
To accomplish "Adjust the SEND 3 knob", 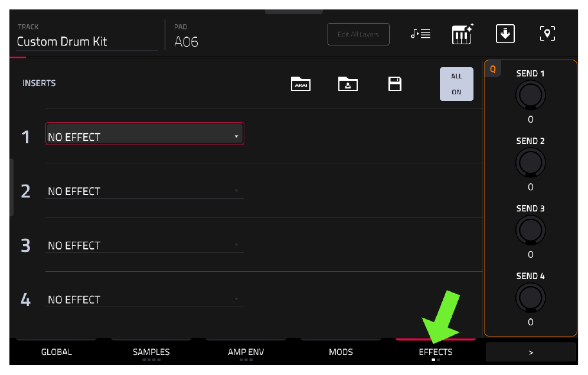I will click(x=530, y=230).
